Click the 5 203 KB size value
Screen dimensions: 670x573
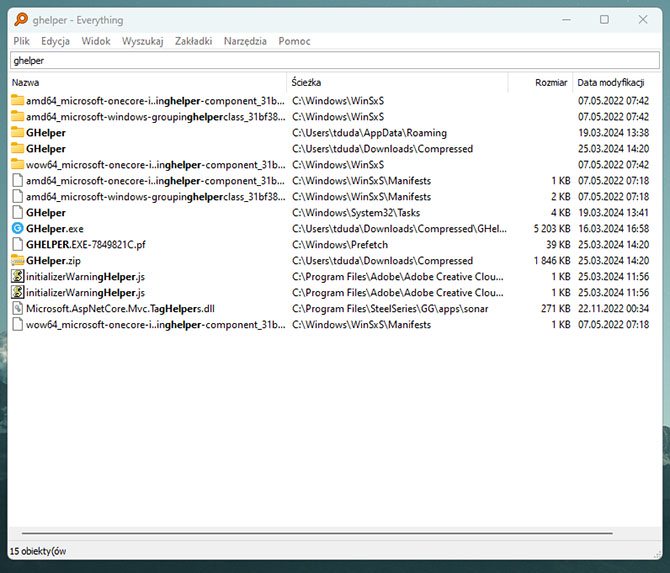(x=552, y=229)
